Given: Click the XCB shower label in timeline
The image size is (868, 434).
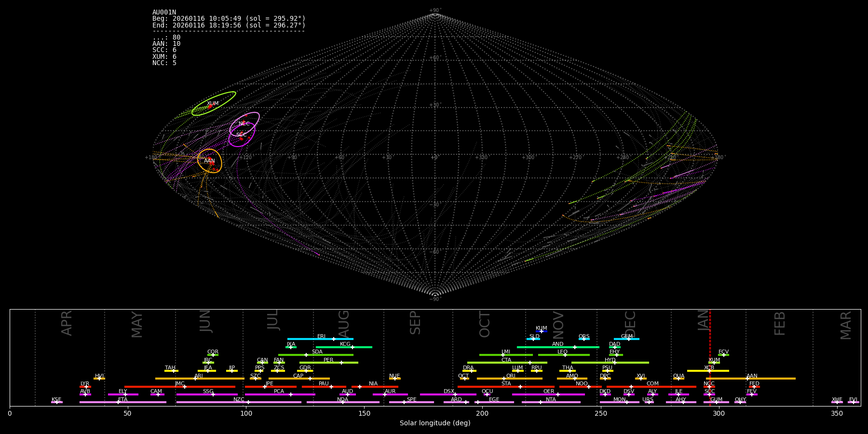Looking at the screenshot, I should (x=709, y=368).
